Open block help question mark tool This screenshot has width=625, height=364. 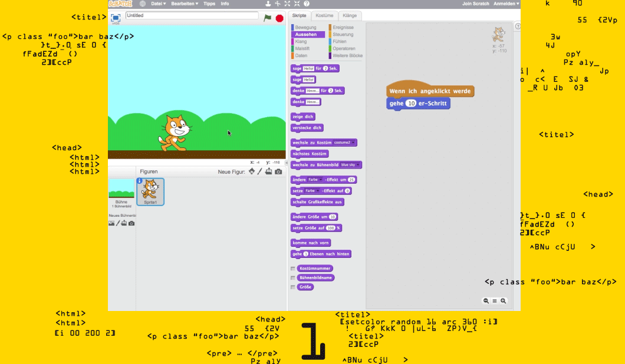pyautogui.click(x=307, y=4)
